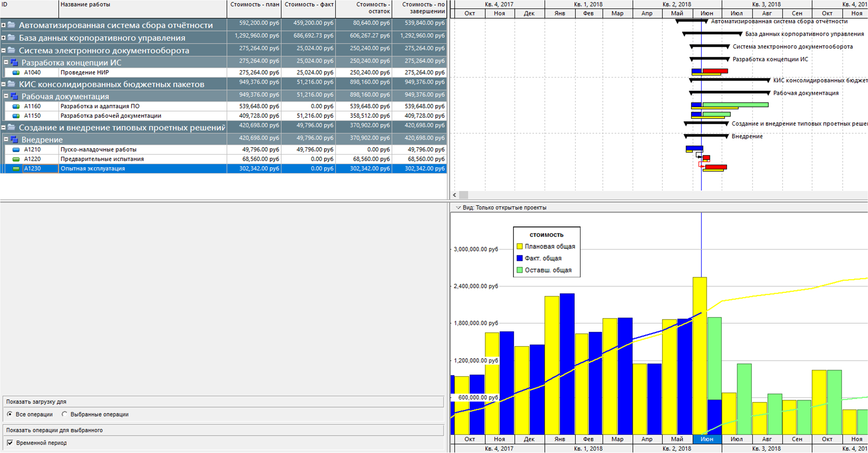
Task: Collapse КИС консолидированных бюджетных пакетов project
Action: click(x=3, y=84)
